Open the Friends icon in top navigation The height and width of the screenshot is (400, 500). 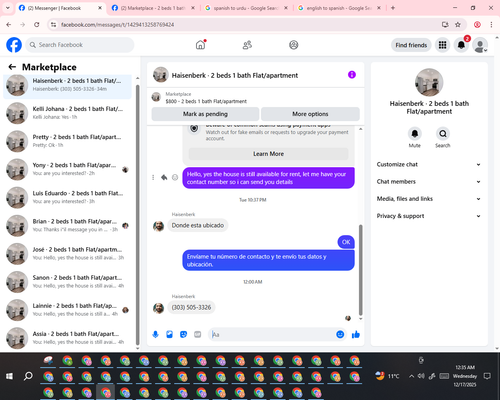coord(247,45)
